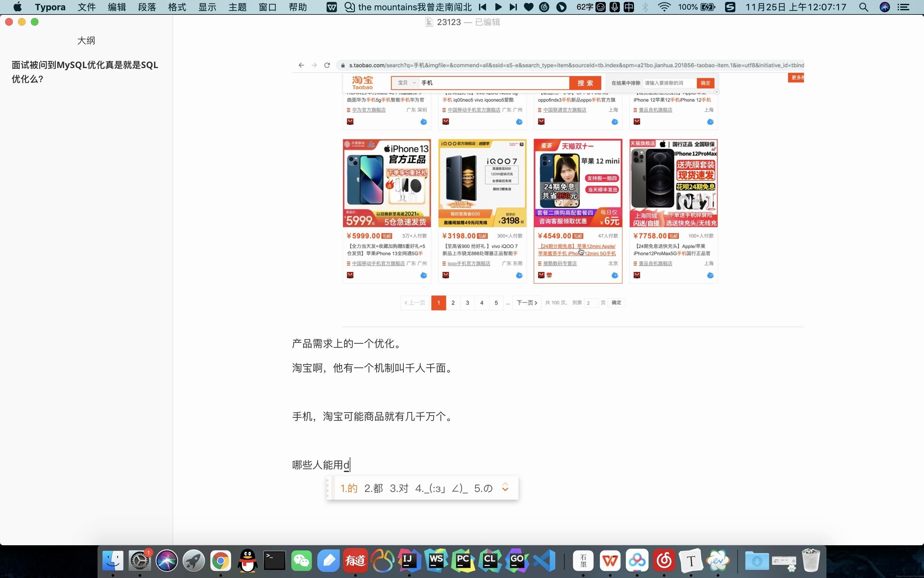The width and height of the screenshot is (924, 578).
Task: Play the song from the menu bar
Action: pyautogui.click(x=498, y=7)
